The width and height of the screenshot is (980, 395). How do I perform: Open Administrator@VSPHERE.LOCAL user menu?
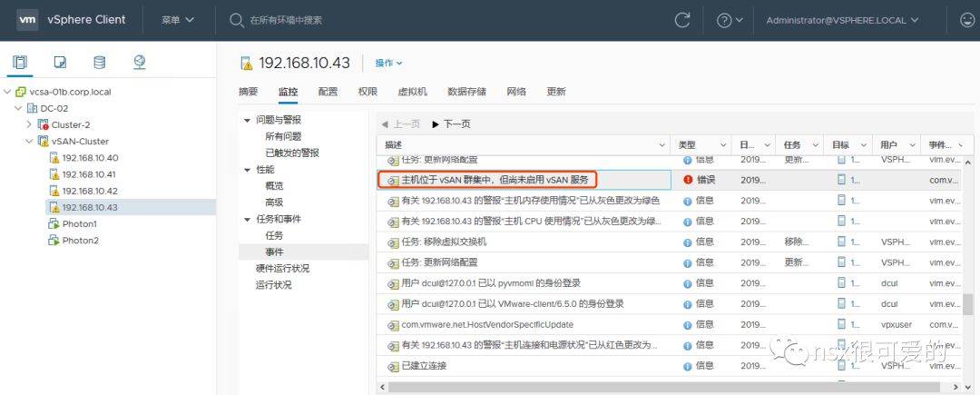[x=841, y=20]
